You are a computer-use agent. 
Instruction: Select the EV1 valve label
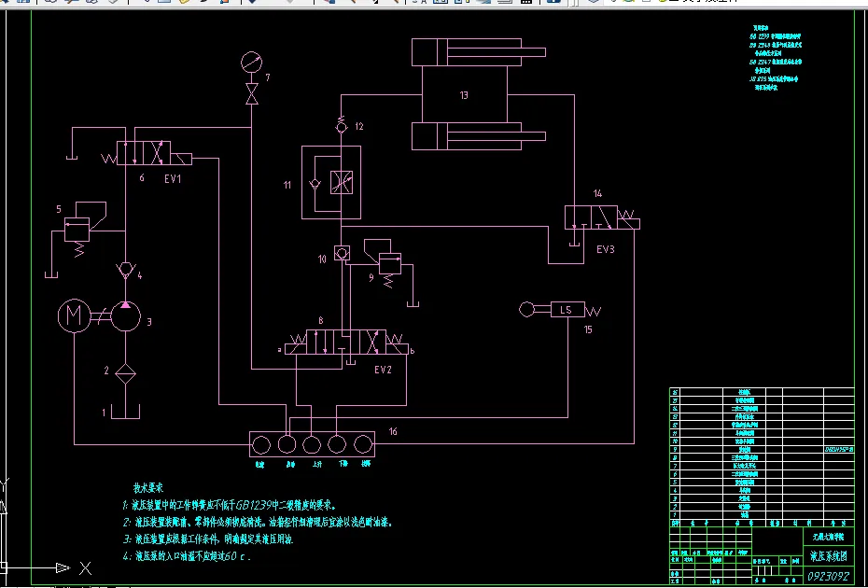[x=173, y=179]
